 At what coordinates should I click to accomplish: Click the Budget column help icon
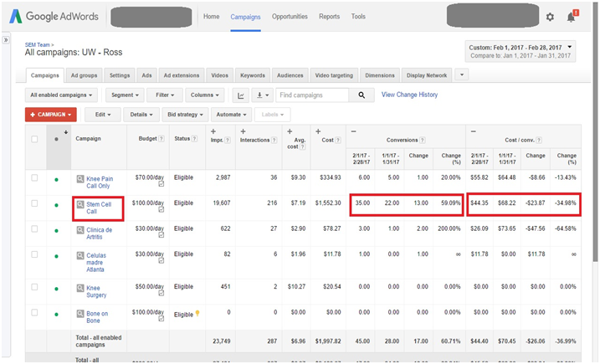click(x=162, y=139)
